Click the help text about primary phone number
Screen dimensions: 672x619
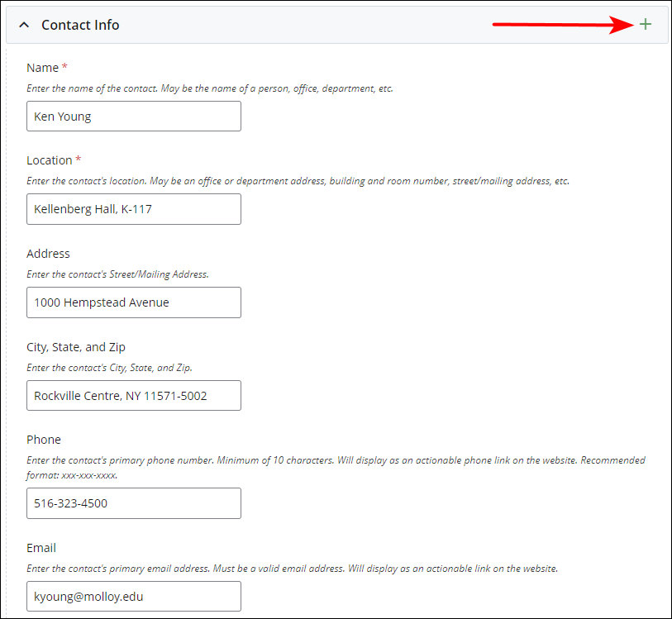336,468
